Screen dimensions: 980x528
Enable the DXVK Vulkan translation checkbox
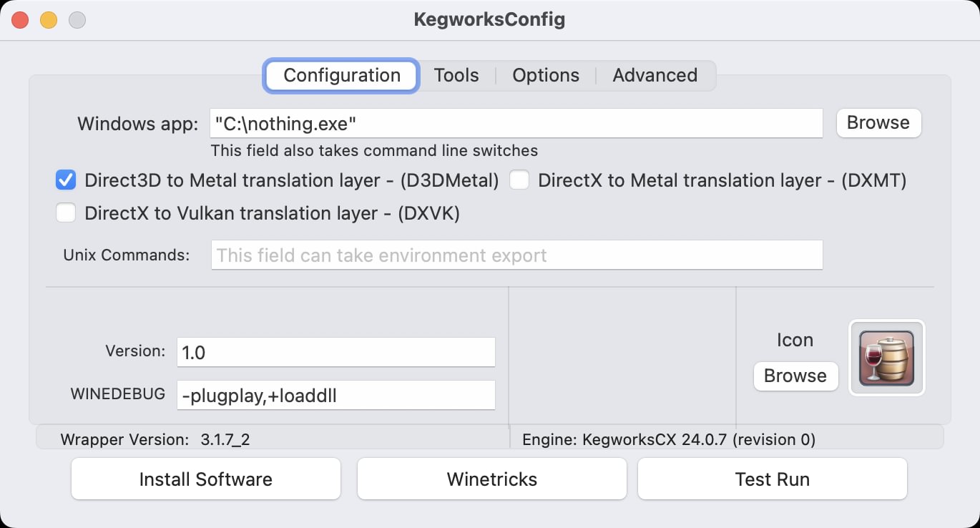coord(66,213)
